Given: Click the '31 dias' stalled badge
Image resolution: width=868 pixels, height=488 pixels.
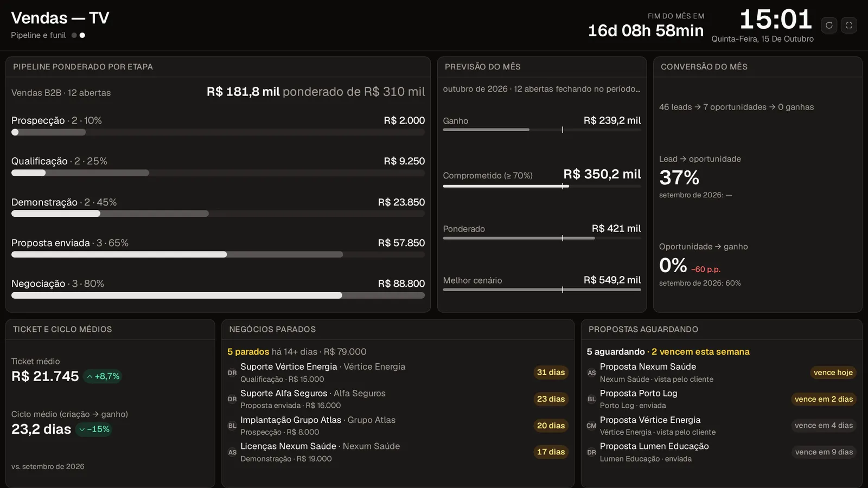Looking at the screenshot, I should pyautogui.click(x=551, y=373).
